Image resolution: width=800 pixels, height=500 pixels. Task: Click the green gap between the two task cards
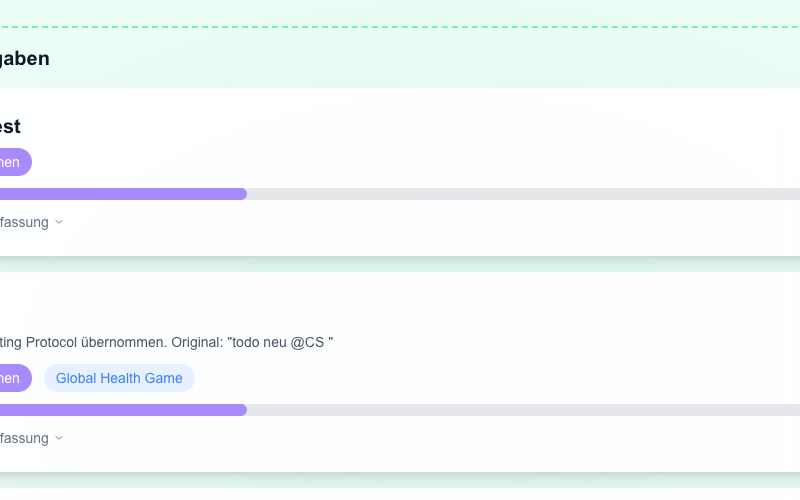tap(400, 264)
